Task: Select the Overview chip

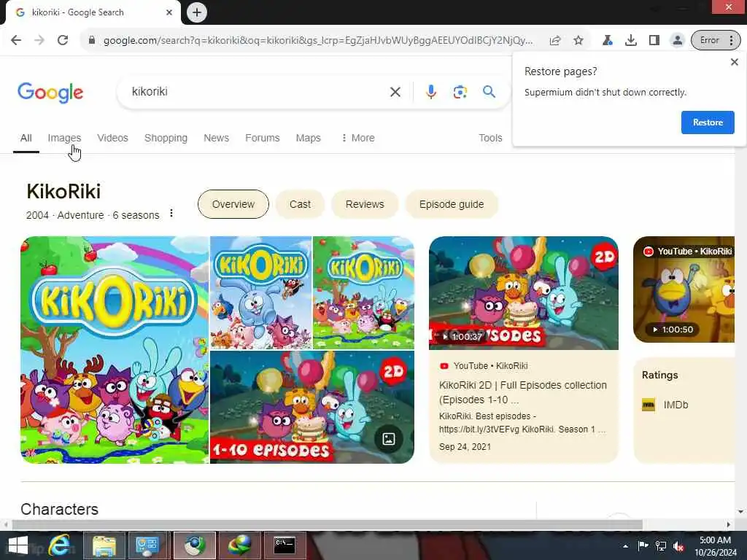Action: pyautogui.click(x=233, y=204)
